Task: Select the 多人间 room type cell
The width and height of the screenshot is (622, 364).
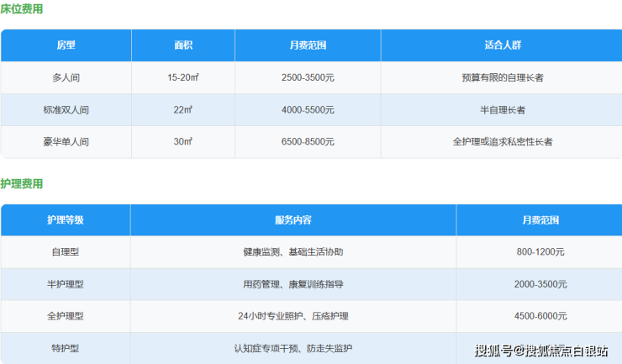Action: click(x=66, y=77)
